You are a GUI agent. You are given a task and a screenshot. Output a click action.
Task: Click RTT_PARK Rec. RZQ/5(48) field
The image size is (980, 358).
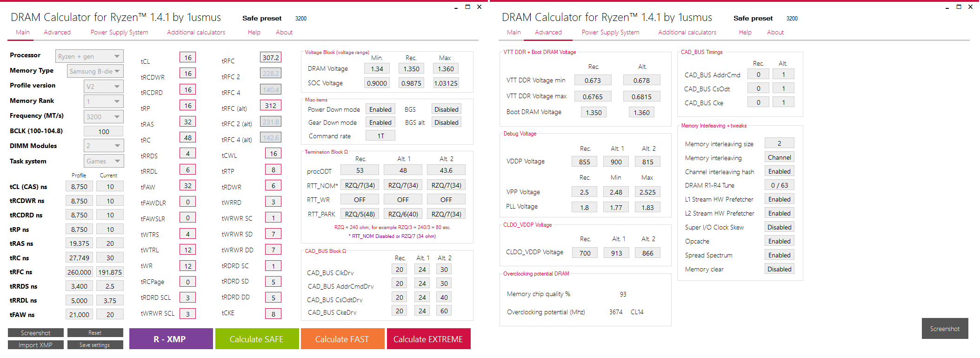coord(360,214)
